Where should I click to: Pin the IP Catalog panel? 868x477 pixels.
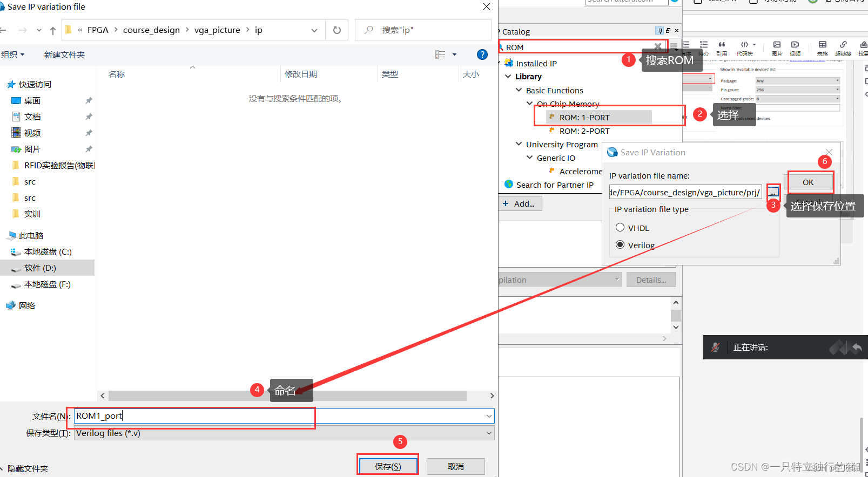click(x=660, y=31)
